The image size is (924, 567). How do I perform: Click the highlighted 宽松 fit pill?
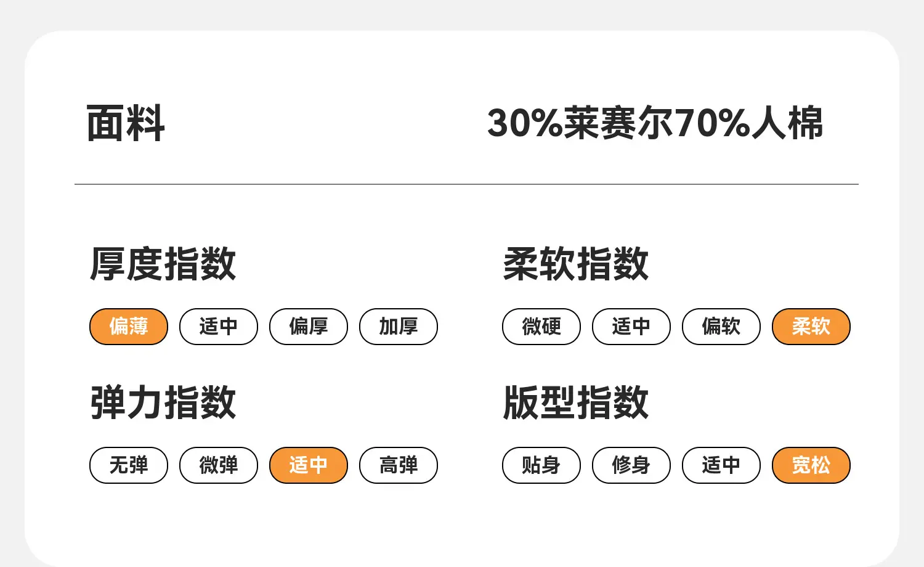pos(811,465)
